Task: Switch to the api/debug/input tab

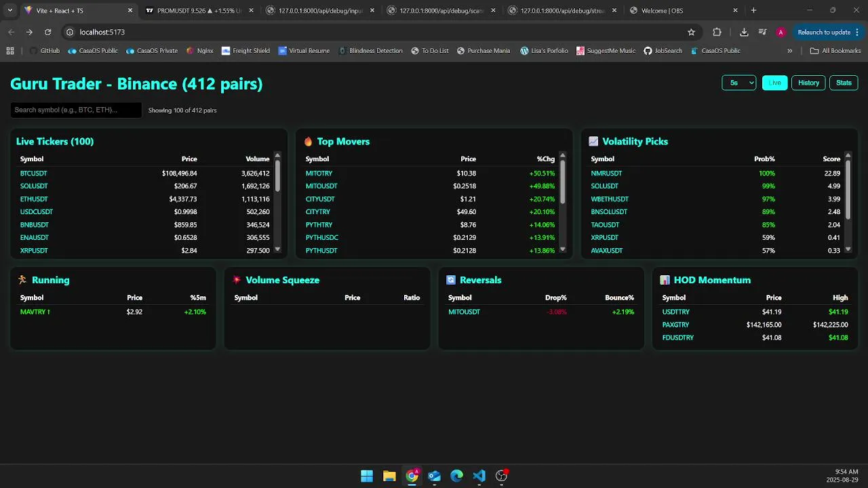Action: (x=321, y=10)
